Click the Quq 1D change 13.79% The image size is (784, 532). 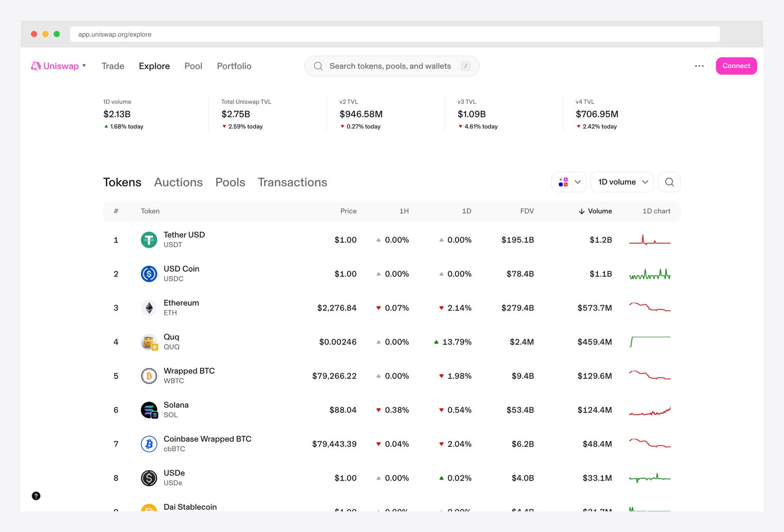(x=453, y=342)
